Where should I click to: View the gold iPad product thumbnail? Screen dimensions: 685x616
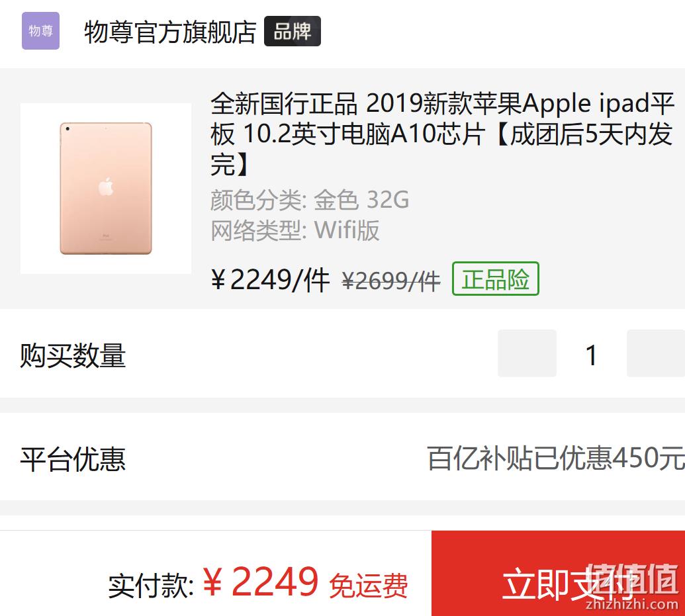[x=106, y=189]
